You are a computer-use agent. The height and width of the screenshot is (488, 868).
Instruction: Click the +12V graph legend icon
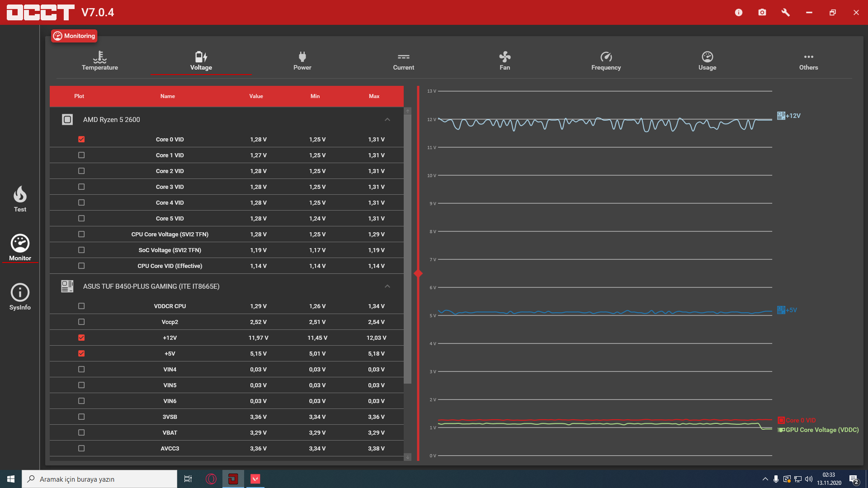click(781, 116)
